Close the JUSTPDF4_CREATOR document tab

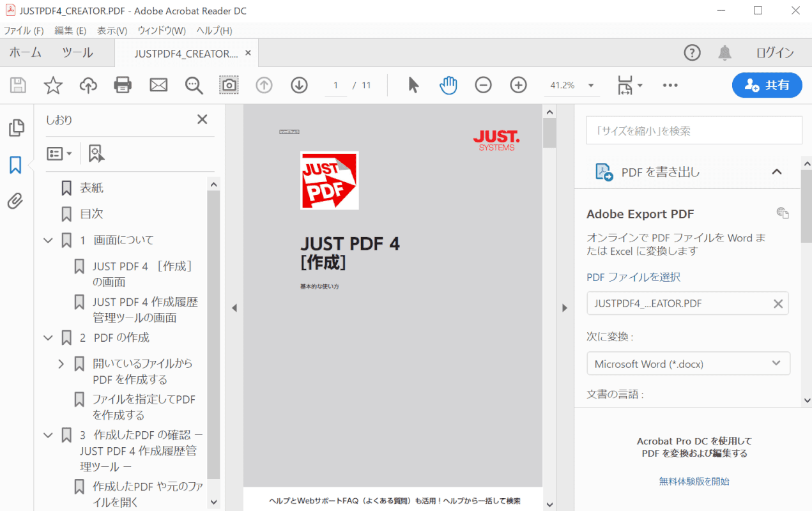pyautogui.click(x=248, y=53)
